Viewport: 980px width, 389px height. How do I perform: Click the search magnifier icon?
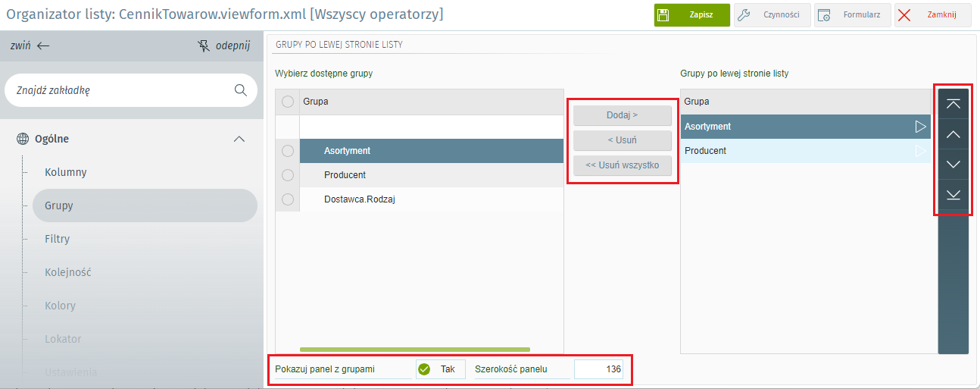(241, 90)
